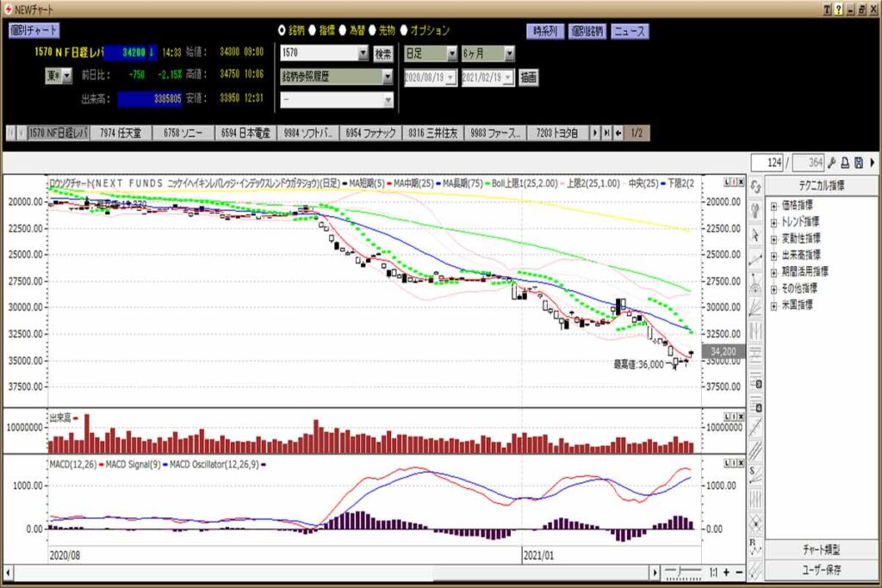Click the refresh chart icon in side toolbar
882x588 pixels.
coord(755,187)
